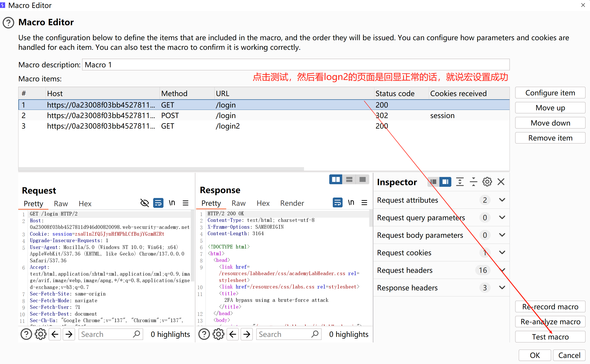The height and width of the screenshot is (364, 590).
Task: Select side-by-side layout view icon
Action: point(336,179)
